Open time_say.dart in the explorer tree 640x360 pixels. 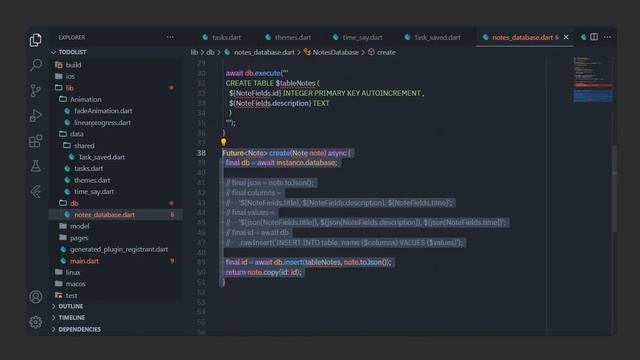point(94,191)
